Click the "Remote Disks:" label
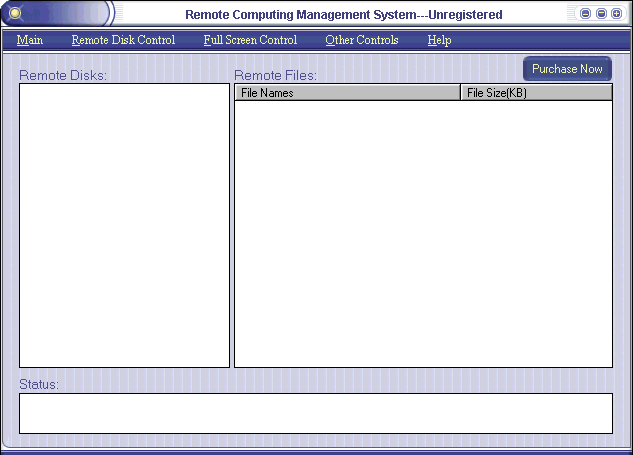Viewport: 633px width, 455px height. 63,75
